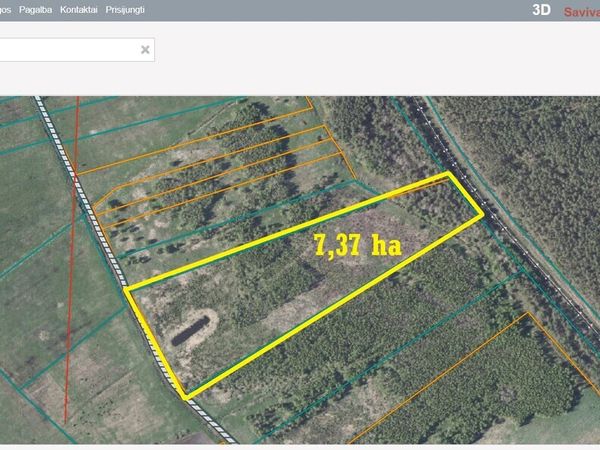Click the partially visible leftmost menu item
600x450 pixels.
pyautogui.click(x=4, y=11)
